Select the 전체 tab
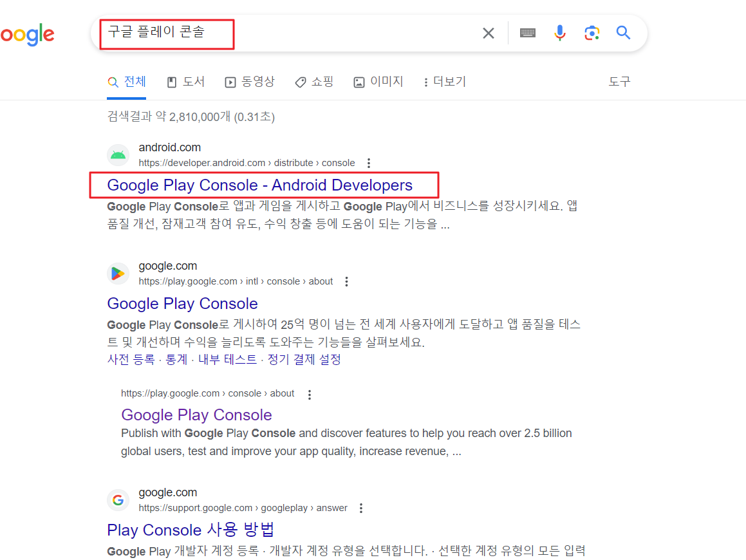This screenshot has height=560, width=746. [x=127, y=82]
